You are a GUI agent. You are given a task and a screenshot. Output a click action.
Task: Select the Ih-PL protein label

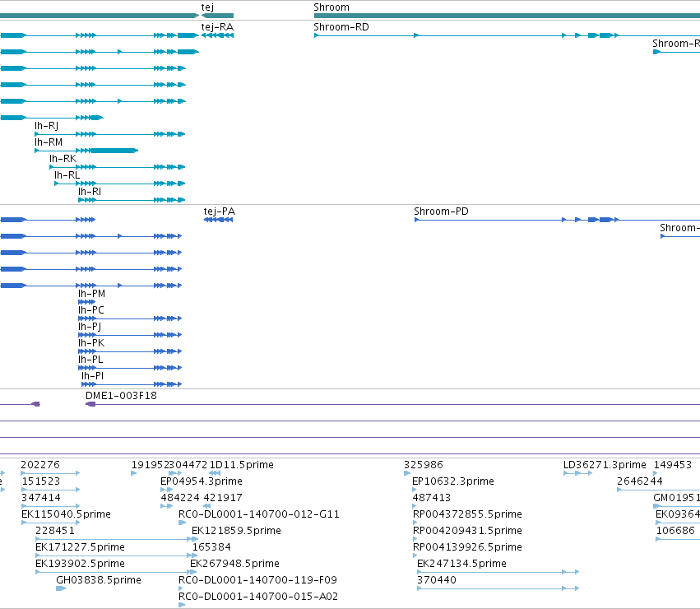(x=90, y=360)
